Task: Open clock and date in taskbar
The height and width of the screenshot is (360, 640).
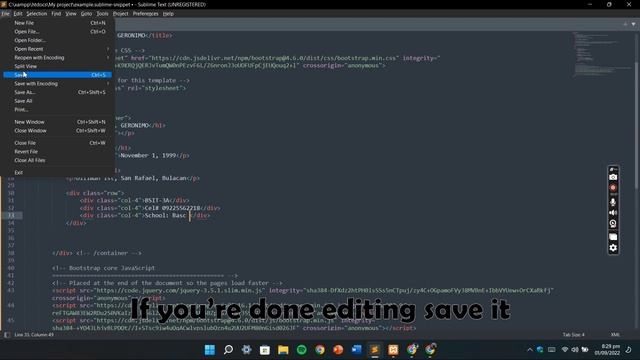Action: click(x=607, y=350)
